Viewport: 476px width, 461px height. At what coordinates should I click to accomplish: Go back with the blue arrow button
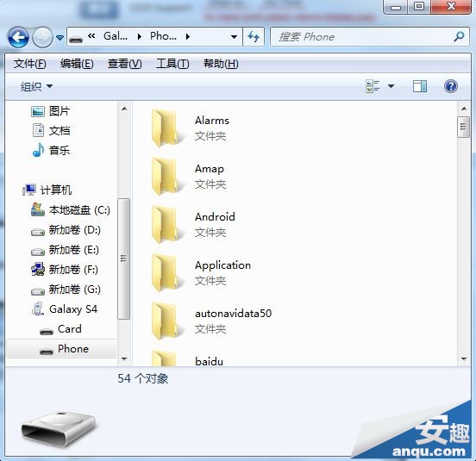[18, 37]
